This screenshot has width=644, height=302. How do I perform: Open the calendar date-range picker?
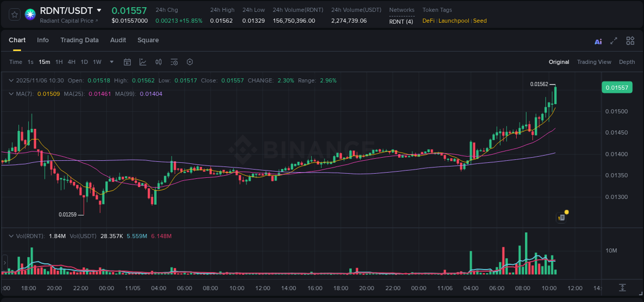click(127, 62)
